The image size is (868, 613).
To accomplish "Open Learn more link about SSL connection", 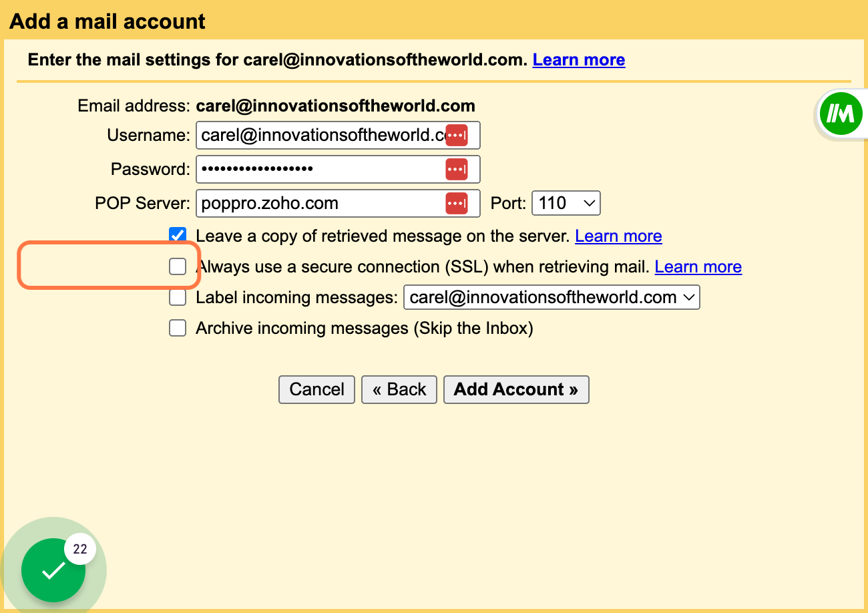I will 698,266.
